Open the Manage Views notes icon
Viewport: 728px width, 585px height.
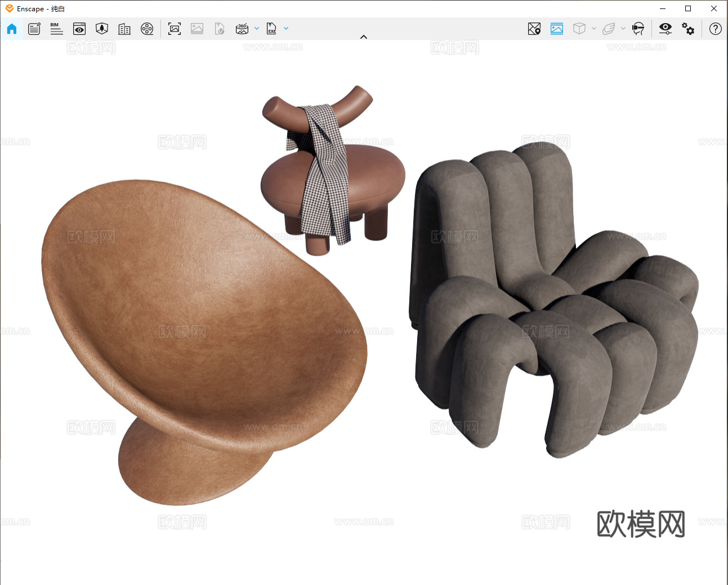[x=34, y=29]
